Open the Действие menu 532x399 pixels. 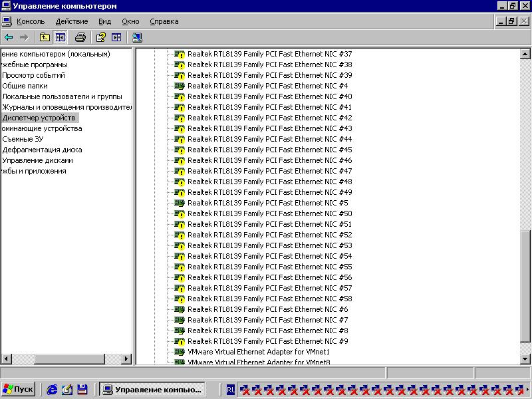[71, 21]
